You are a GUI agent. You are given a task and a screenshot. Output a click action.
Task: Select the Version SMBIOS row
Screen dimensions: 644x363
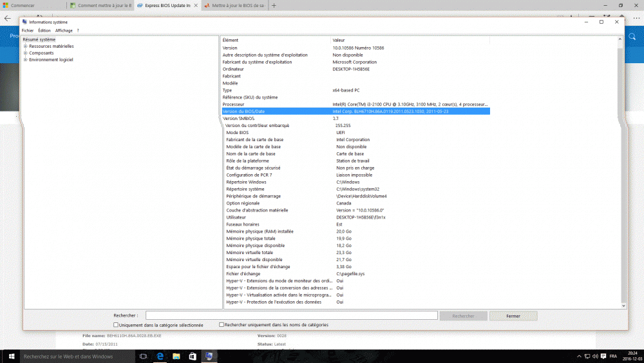pyautogui.click(x=355, y=119)
